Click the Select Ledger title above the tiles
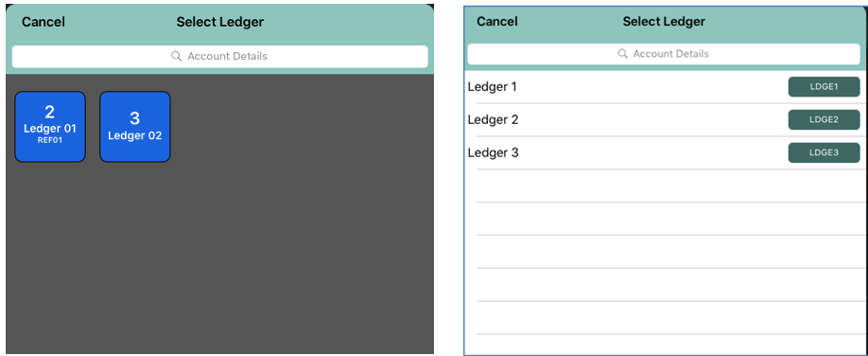This screenshot has width=868, height=356. (x=219, y=22)
